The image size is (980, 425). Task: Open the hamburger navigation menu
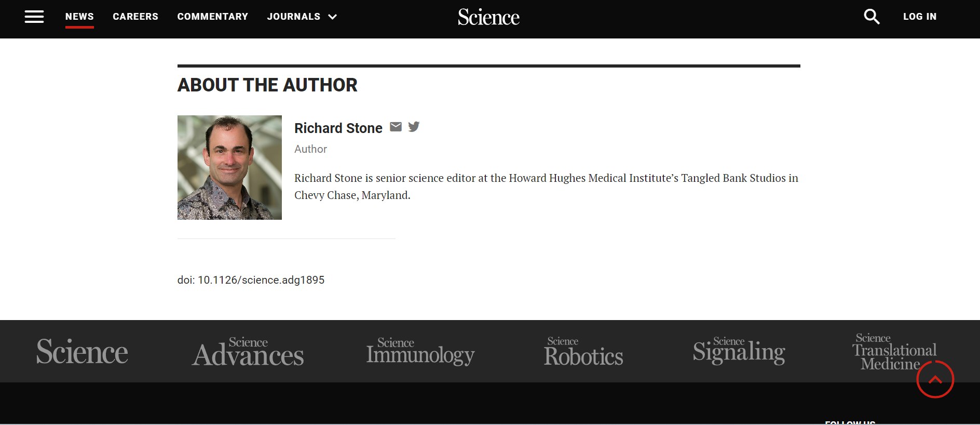coord(34,17)
